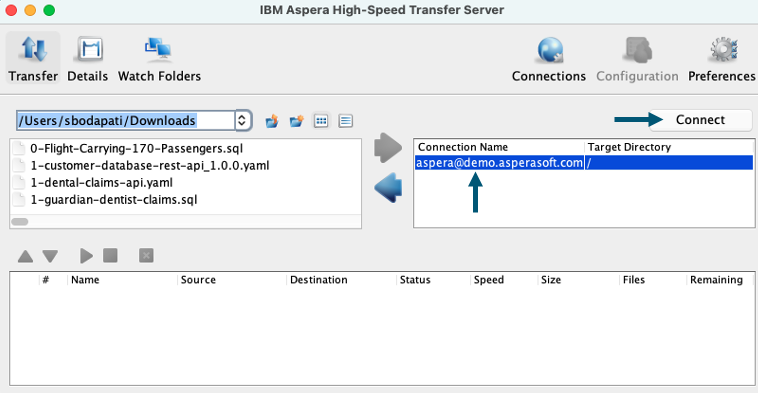Click the Name column header in transfers
Screen dimensions: 758x393
[122, 280]
